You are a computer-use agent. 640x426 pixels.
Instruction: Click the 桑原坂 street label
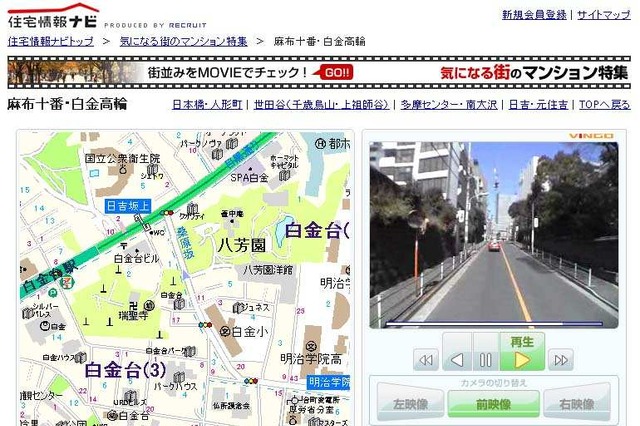[185, 242]
